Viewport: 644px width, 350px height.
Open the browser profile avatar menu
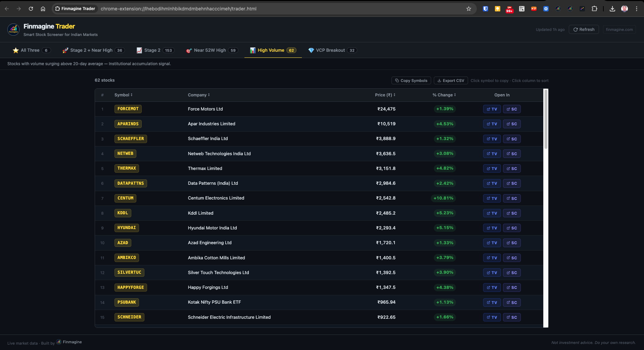pyautogui.click(x=625, y=8)
